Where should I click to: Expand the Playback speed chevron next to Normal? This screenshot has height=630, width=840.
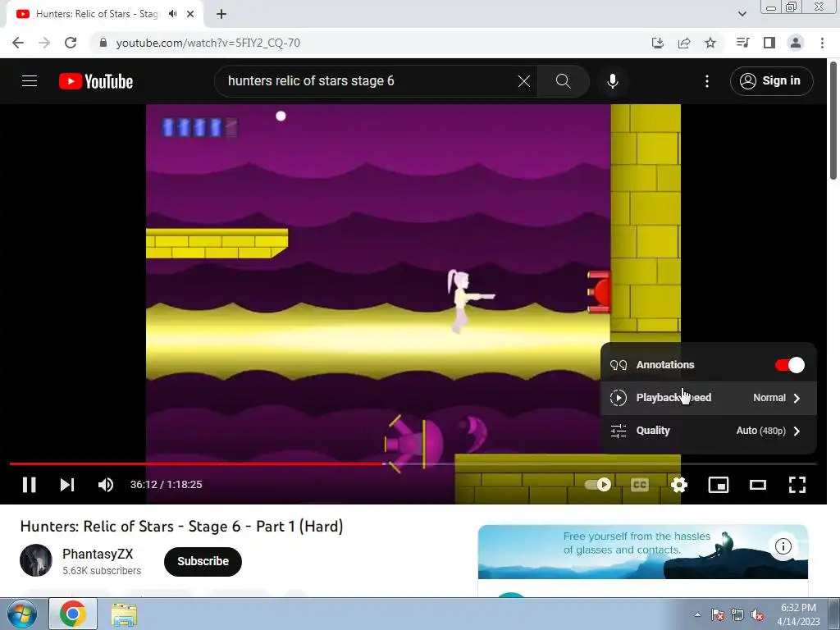click(797, 398)
